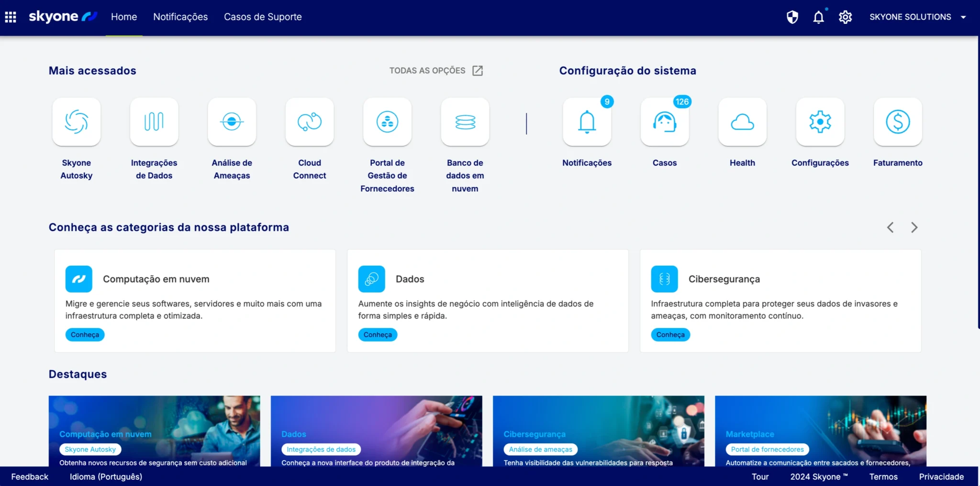Click the Destaques heading

pos(78,374)
